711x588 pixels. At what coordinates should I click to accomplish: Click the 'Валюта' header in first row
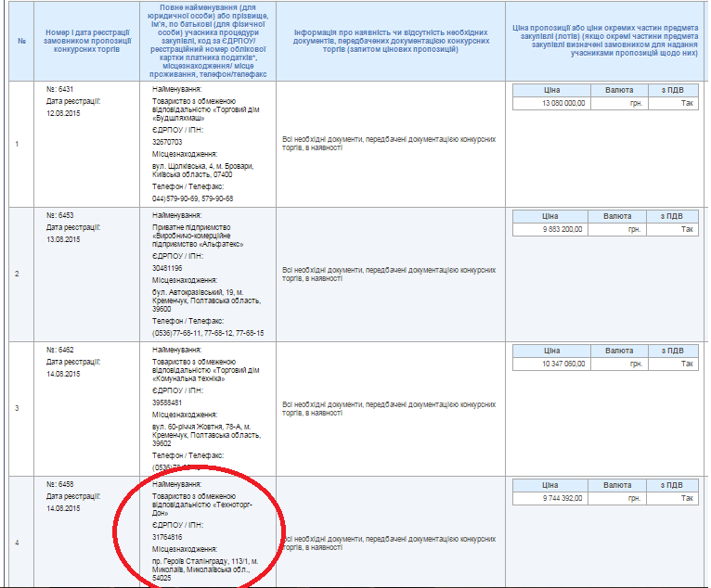617,90
